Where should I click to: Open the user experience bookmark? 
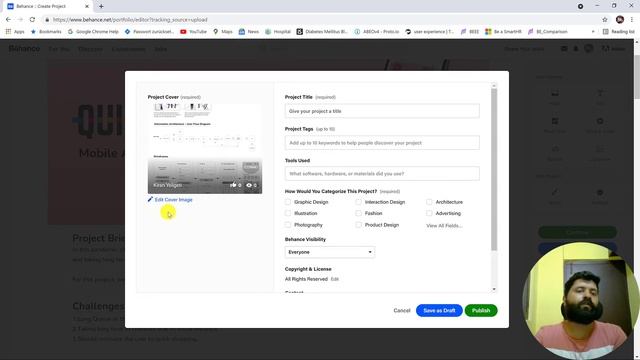pos(429,31)
